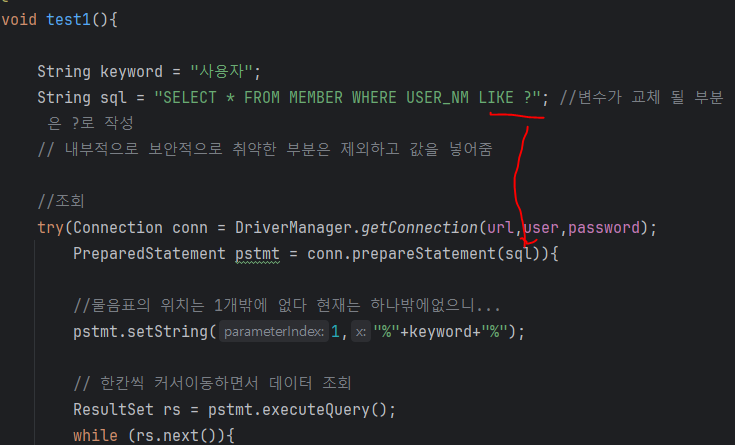
Task: Click the parameterIndex inlay hint
Action: [x=274, y=332]
